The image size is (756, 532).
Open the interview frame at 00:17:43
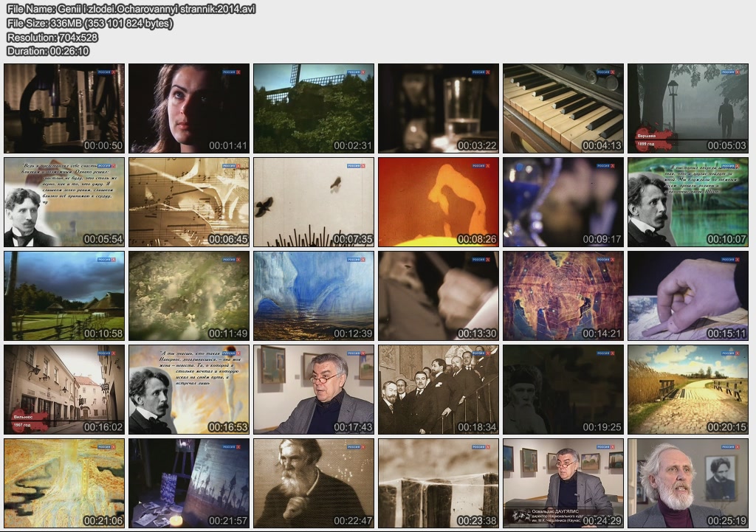tap(314, 389)
